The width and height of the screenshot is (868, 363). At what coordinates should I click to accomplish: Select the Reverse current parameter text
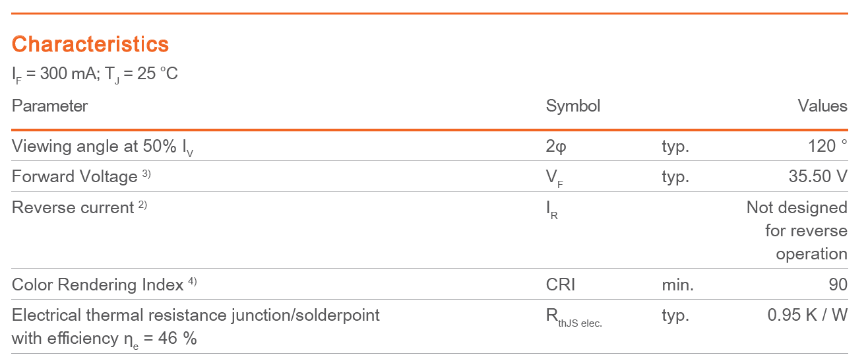pyautogui.click(x=73, y=208)
